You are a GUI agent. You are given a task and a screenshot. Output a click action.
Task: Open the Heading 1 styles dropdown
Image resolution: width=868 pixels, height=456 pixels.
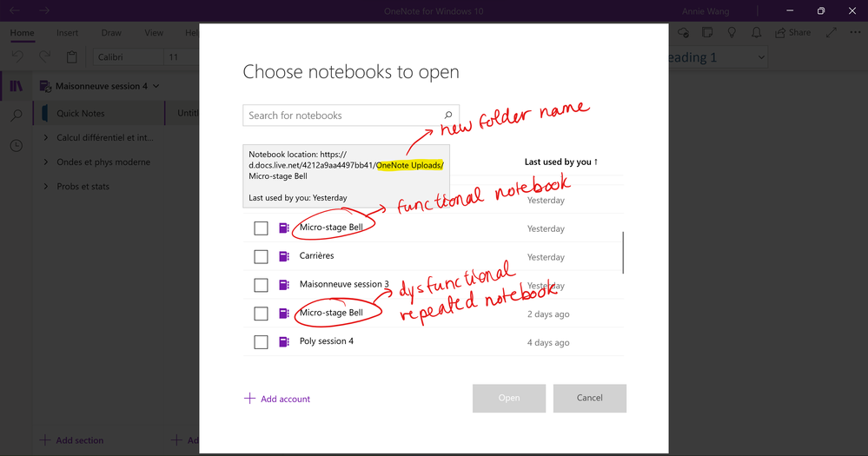pyautogui.click(x=761, y=57)
